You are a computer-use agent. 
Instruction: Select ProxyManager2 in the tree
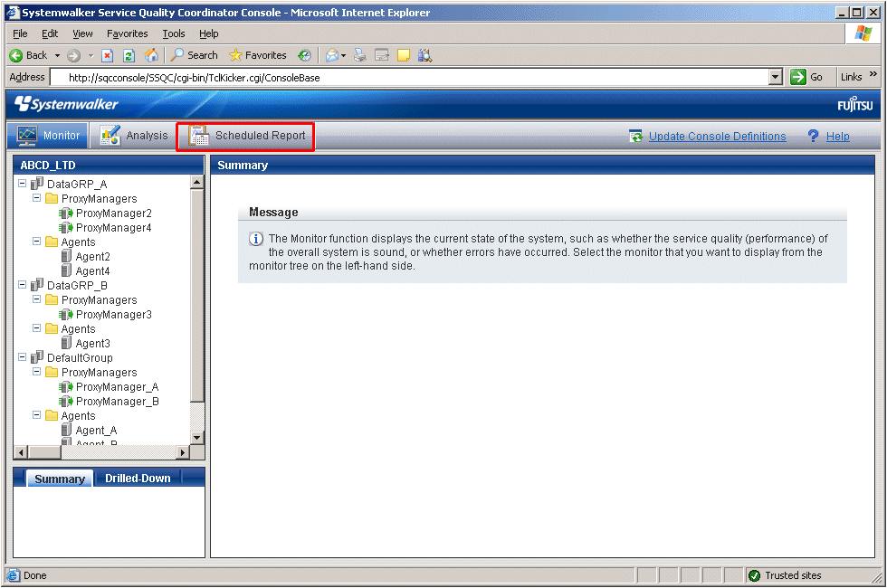pos(114,213)
